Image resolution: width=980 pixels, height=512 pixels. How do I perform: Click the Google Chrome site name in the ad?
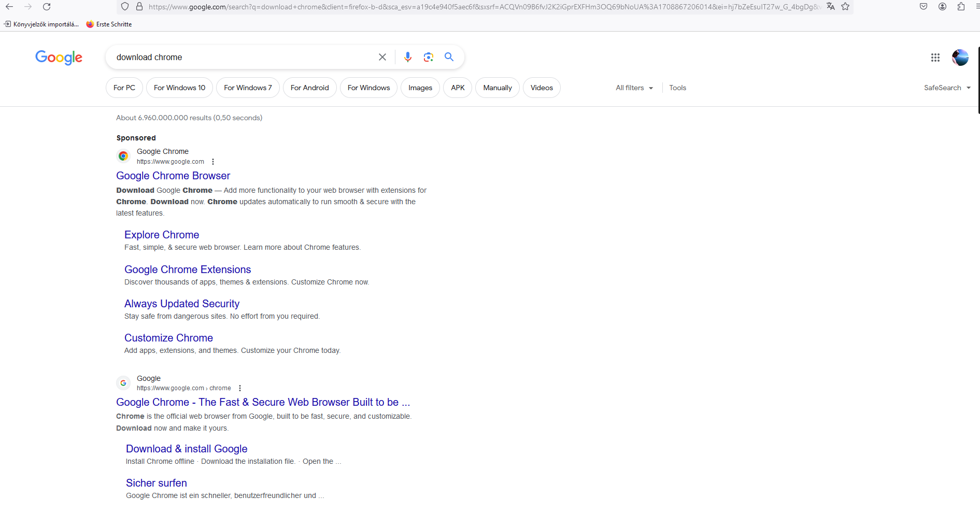(x=163, y=151)
